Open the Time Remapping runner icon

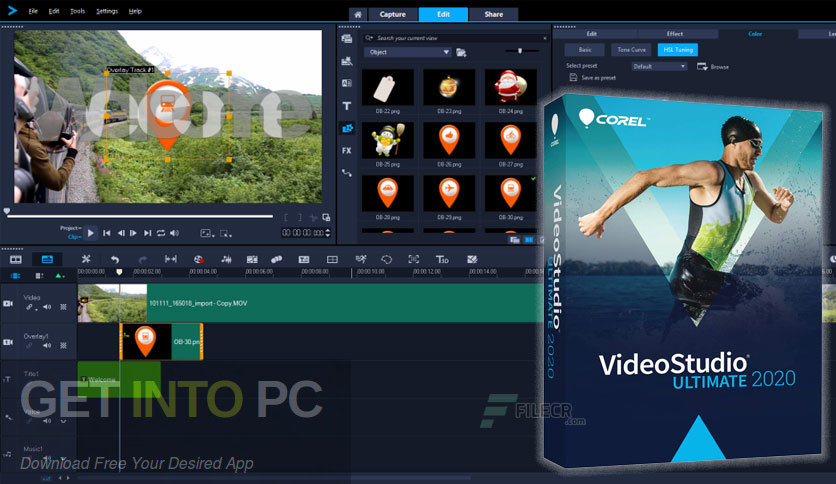click(361, 260)
